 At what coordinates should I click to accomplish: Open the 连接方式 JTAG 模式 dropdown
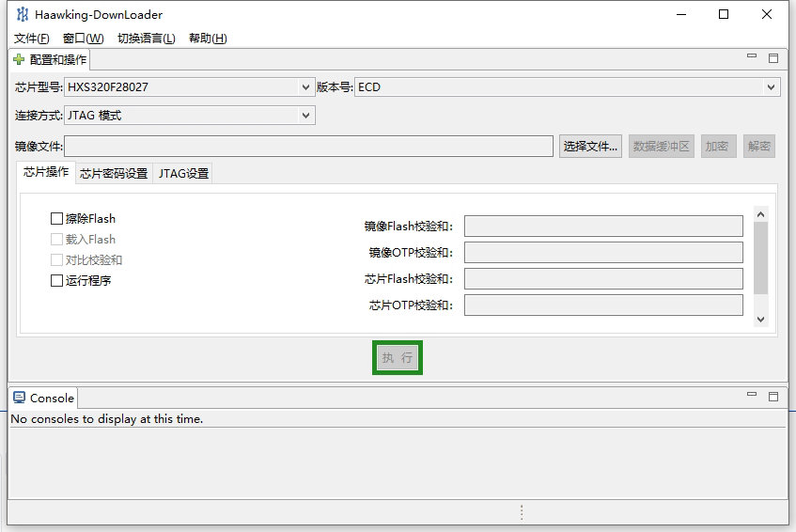click(x=189, y=116)
